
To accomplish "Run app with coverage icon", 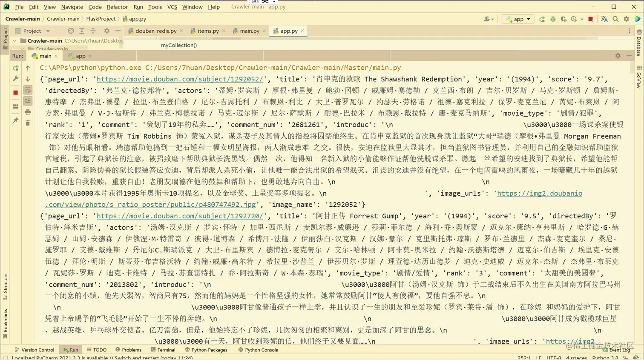I will point(563,19).
